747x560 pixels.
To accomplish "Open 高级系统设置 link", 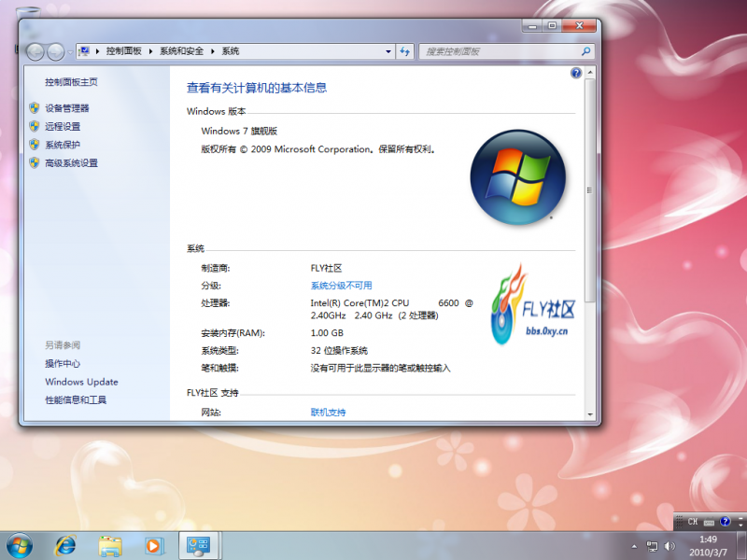I will click(x=72, y=162).
